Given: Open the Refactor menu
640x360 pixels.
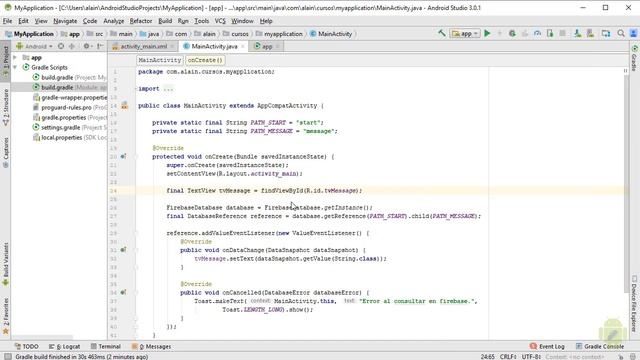Looking at the screenshot, I should (x=140, y=21).
